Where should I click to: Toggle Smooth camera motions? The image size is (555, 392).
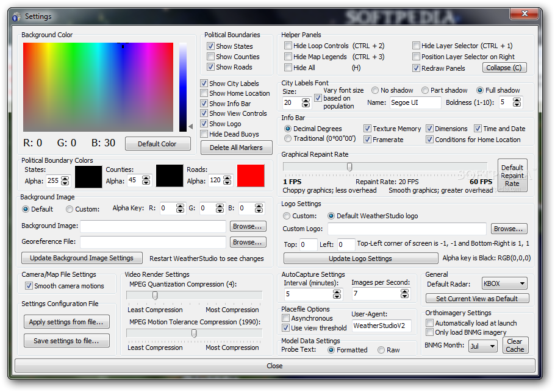click(29, 286)
